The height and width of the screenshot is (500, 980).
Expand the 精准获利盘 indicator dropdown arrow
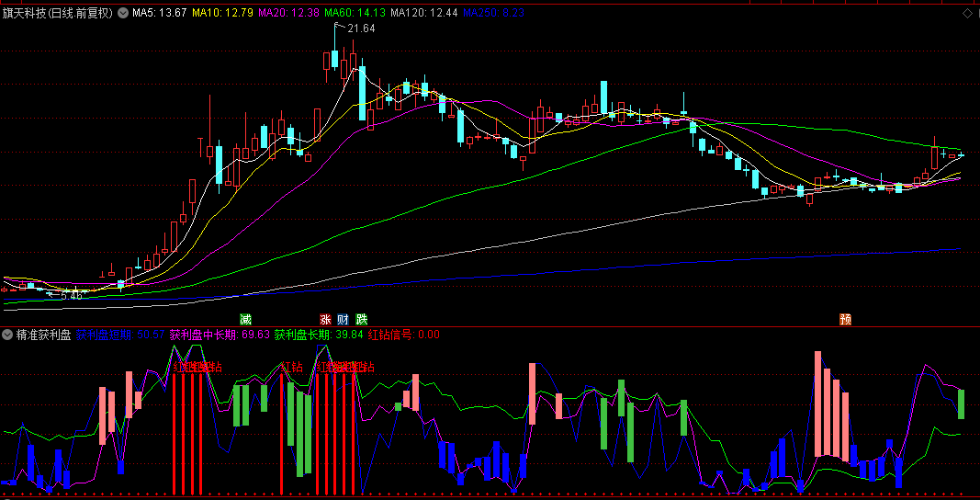6,335
